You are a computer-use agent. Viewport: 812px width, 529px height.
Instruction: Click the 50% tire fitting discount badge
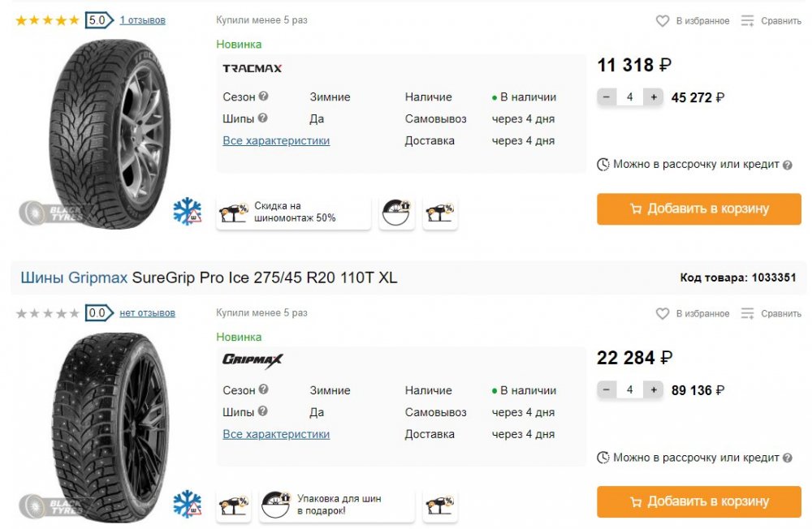point(293,213)
